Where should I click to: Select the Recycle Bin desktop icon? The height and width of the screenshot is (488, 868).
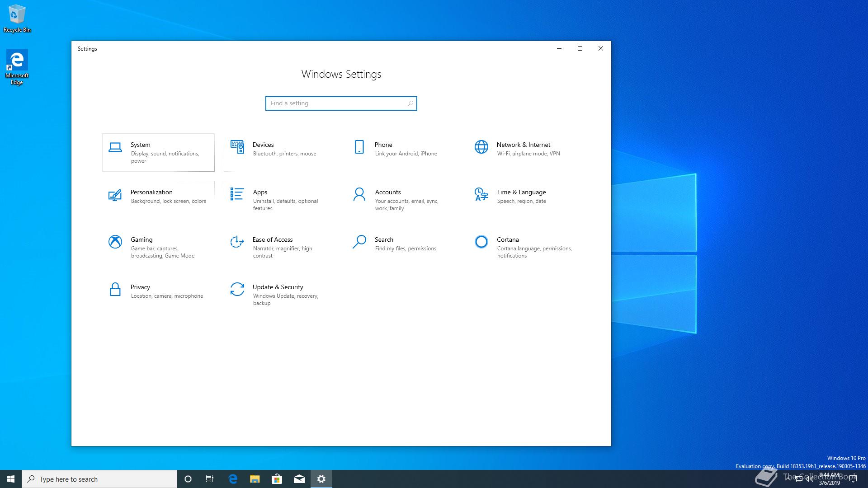(x=17, y=19)
